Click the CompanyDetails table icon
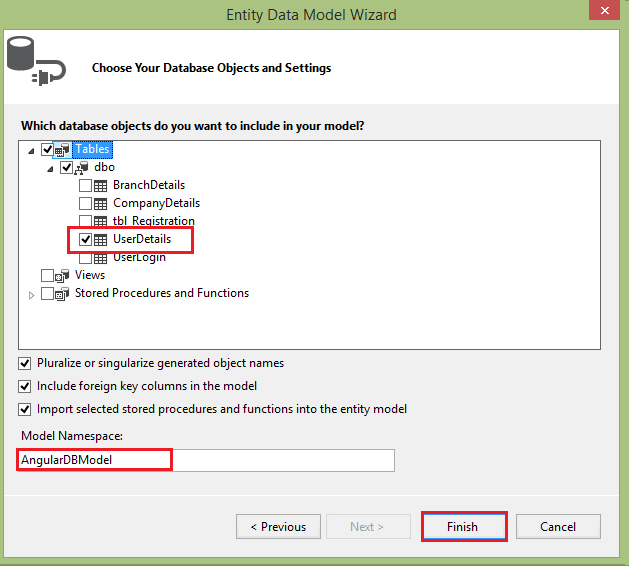The height and width of the screenshot is (566, 629). (100, 204)
